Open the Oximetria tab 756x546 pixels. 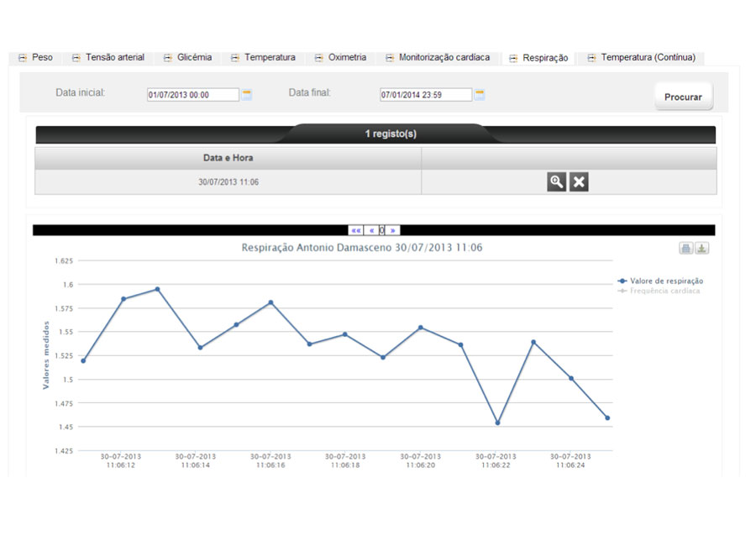coord(341,58)
